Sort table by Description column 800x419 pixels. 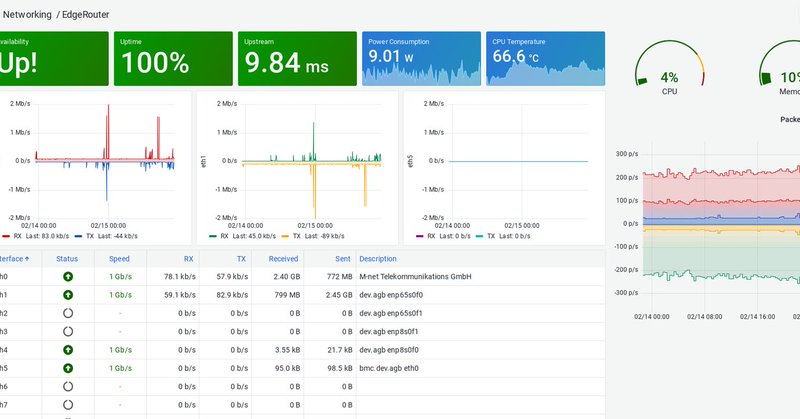coord(378,259)
